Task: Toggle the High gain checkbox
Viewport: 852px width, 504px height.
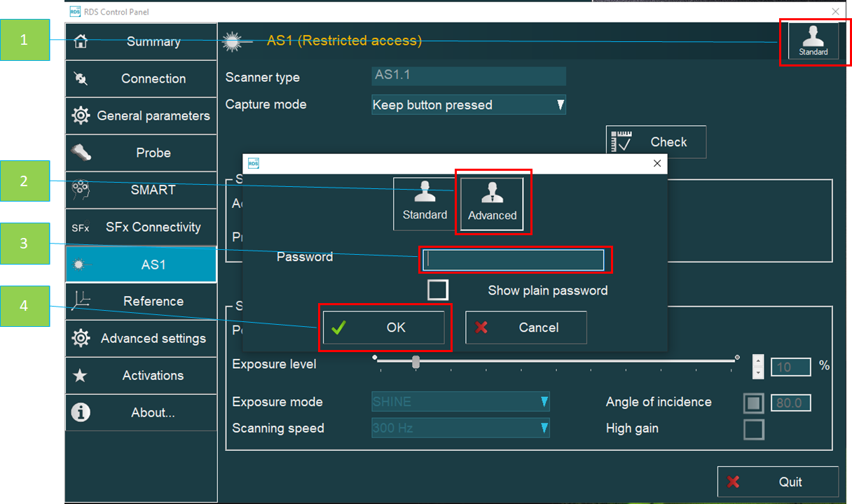Action: [754, 429]
